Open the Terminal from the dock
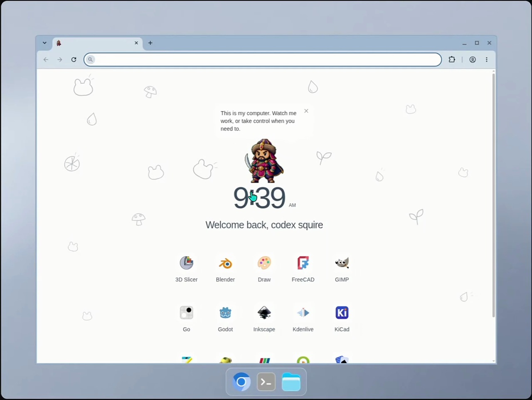The image size is (532, 400). tap(266, 382)
